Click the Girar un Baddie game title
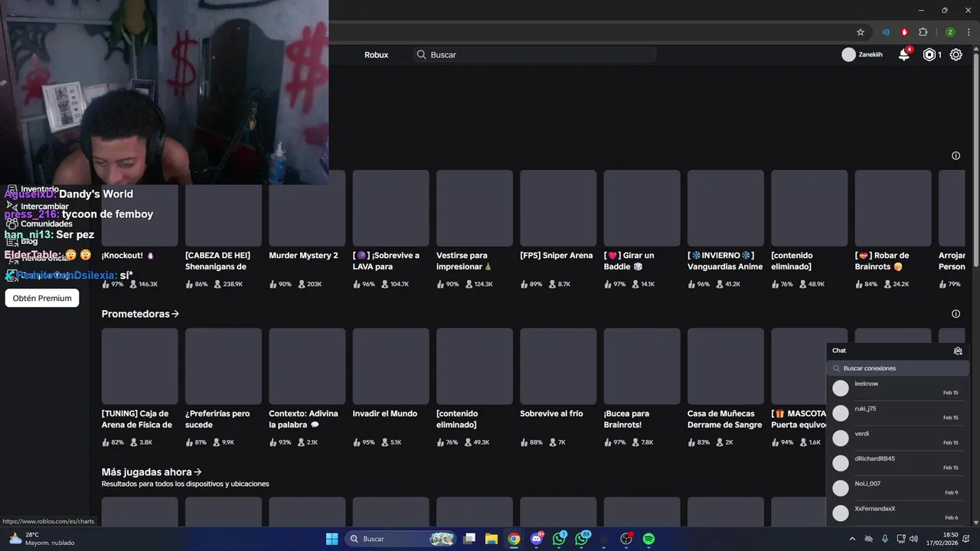 [x=629, y=261]
